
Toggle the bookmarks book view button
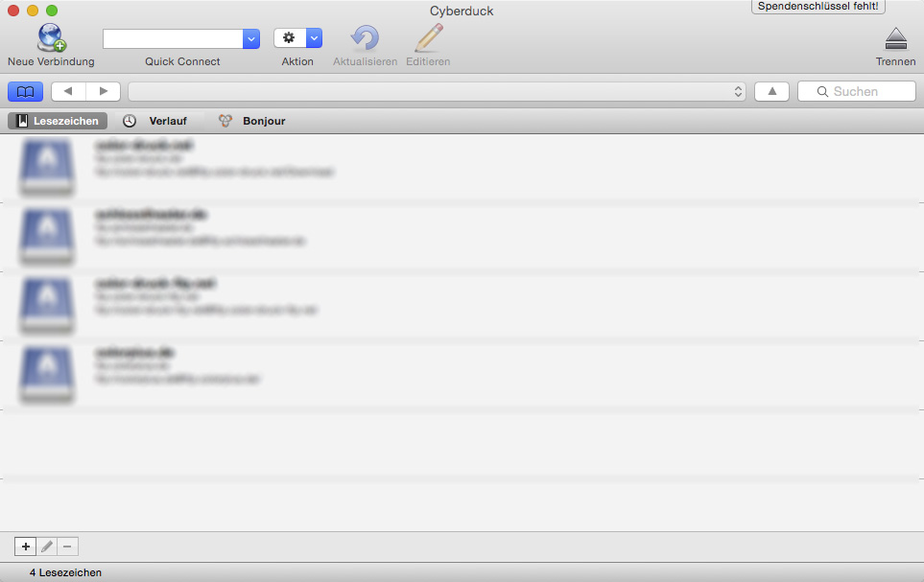tap(25, 91)
